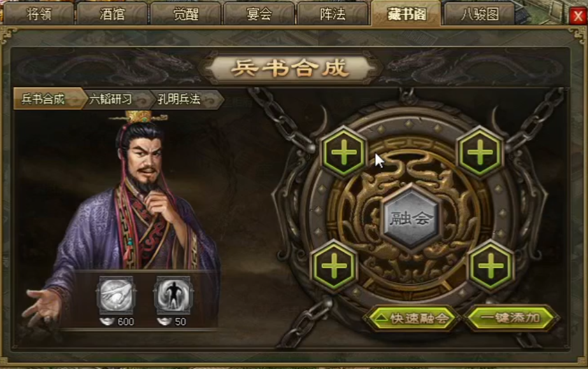Add a book to the top-left plus slot

click(x=343, y=153)
